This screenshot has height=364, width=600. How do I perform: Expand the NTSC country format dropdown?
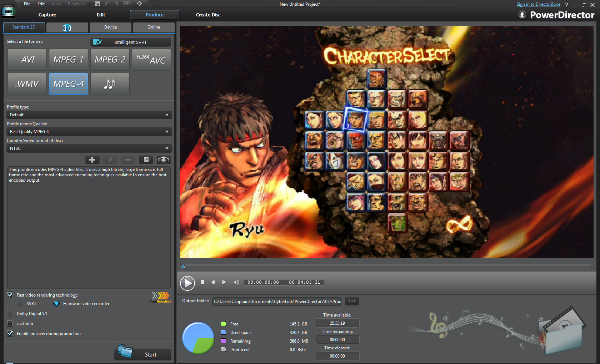(89, 148)
